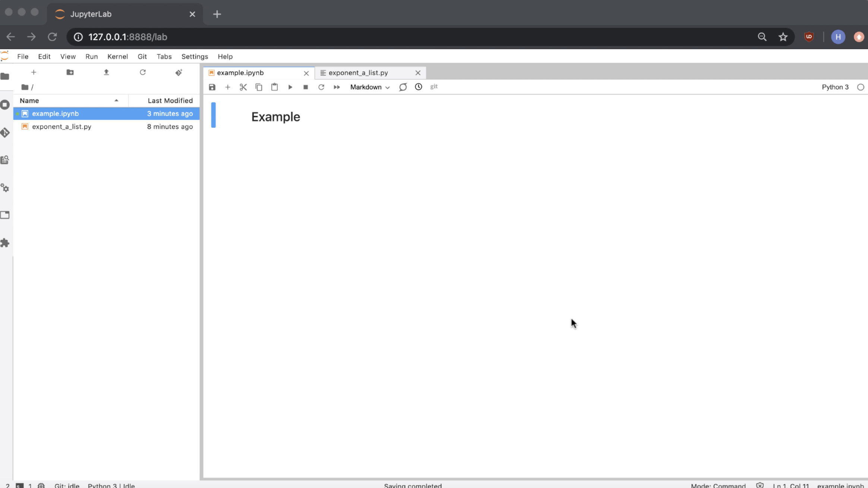Click the save notebook icon
868x488 pixels.
[x=212, y=87]
